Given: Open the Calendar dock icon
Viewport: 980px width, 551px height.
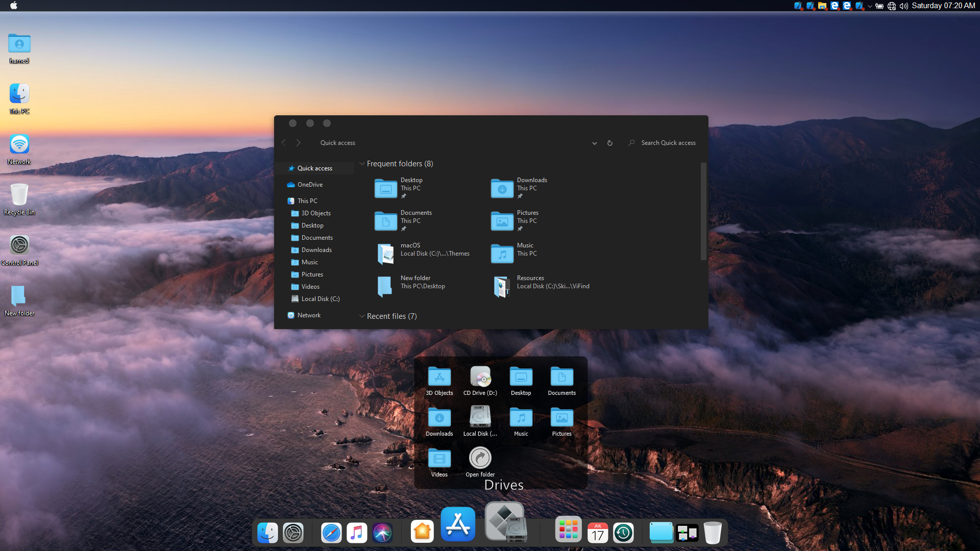Looking at the screenshot, I should point(598,533).
